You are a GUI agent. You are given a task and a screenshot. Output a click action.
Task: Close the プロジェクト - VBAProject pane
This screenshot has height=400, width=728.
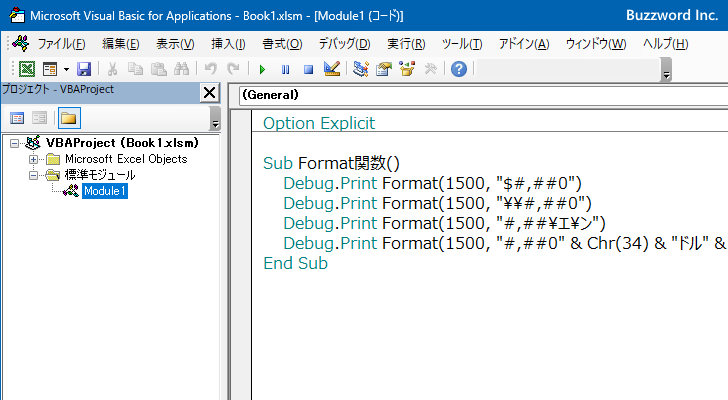click(x=209, y=93)
